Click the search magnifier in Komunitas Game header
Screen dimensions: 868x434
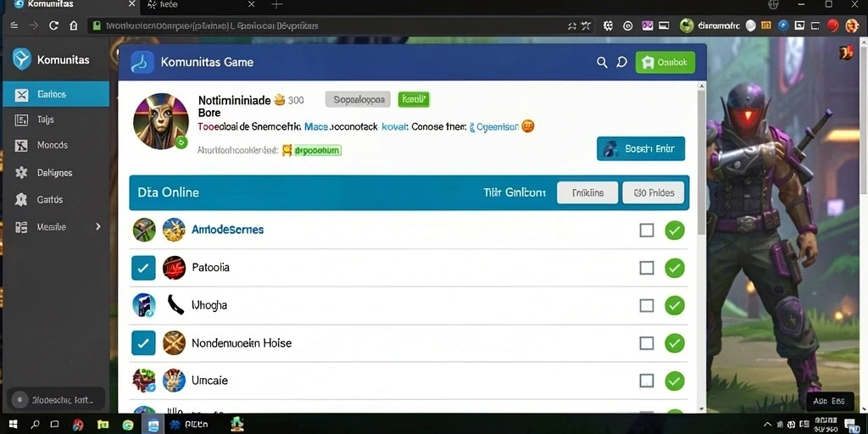tap(602, 63)
